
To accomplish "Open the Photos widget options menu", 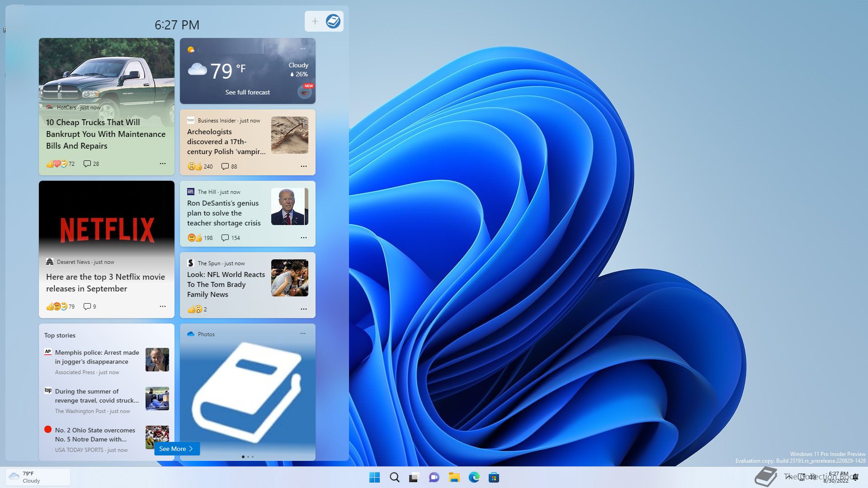I will pyautogui.click(x=303, y=333).
